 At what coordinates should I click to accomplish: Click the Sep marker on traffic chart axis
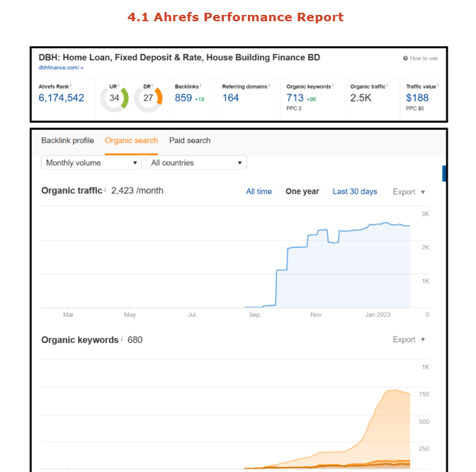(x=254, y=315)
